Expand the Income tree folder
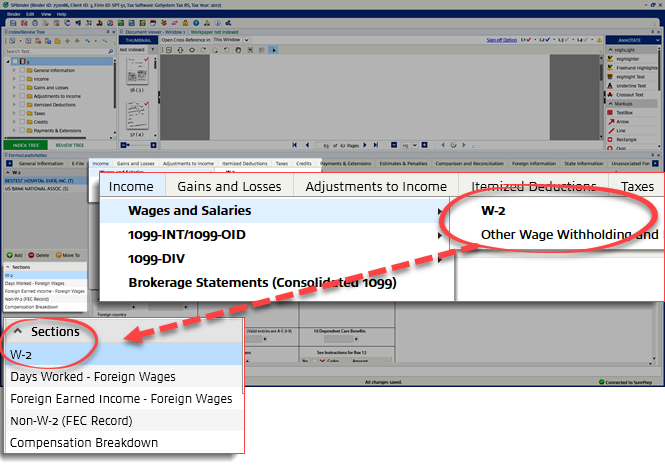Viewport: 665px width, 469px height. pyautogui.click(x=14, y=78)
